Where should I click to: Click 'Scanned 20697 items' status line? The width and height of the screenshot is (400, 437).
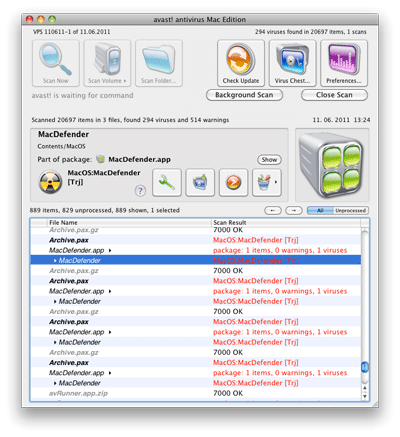[130, 120]
